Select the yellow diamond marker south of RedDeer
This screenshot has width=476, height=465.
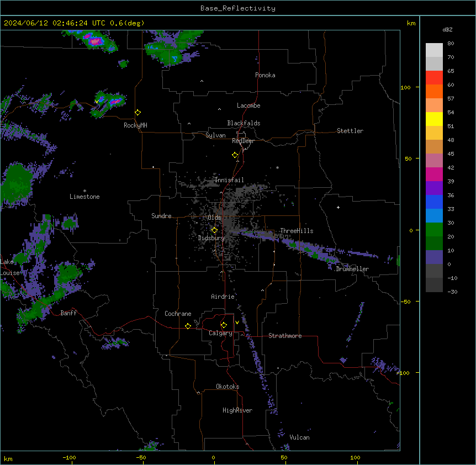235,155
